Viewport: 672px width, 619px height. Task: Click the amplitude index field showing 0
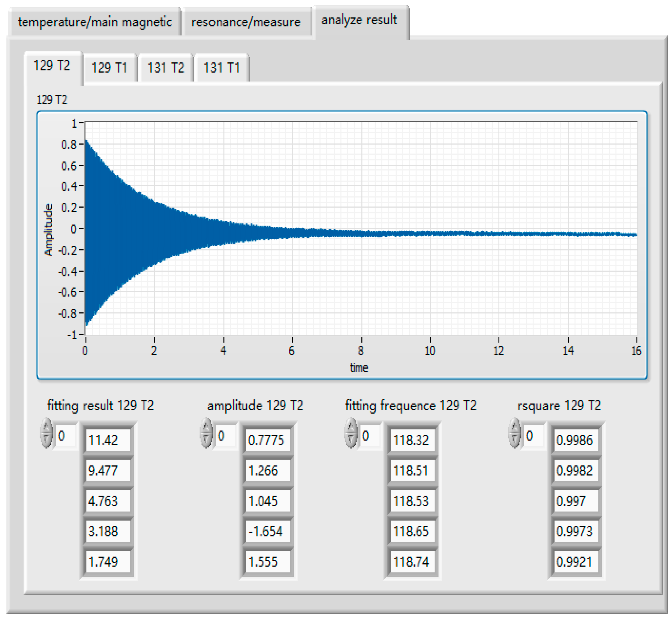[x=225, y=435]
